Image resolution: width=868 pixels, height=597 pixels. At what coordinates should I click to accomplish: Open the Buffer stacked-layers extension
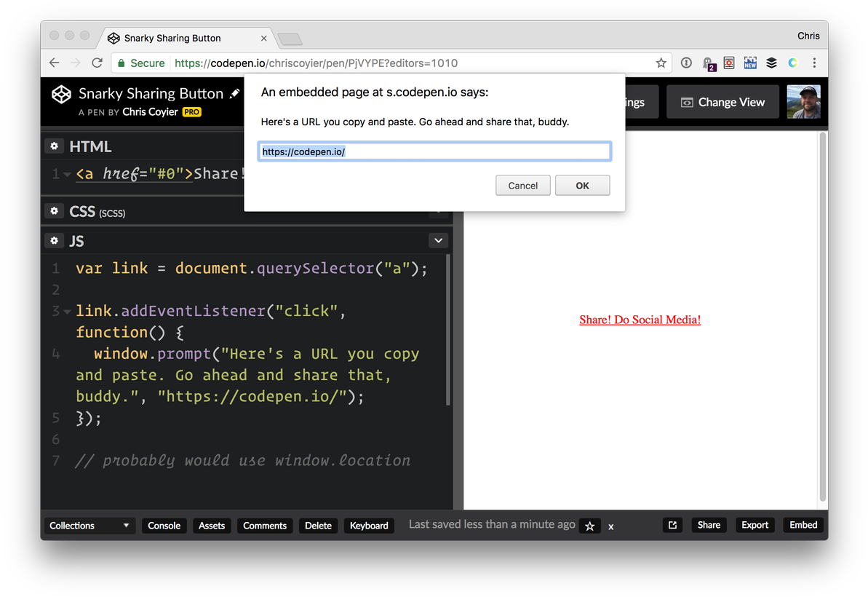click(x=772, y=63)
